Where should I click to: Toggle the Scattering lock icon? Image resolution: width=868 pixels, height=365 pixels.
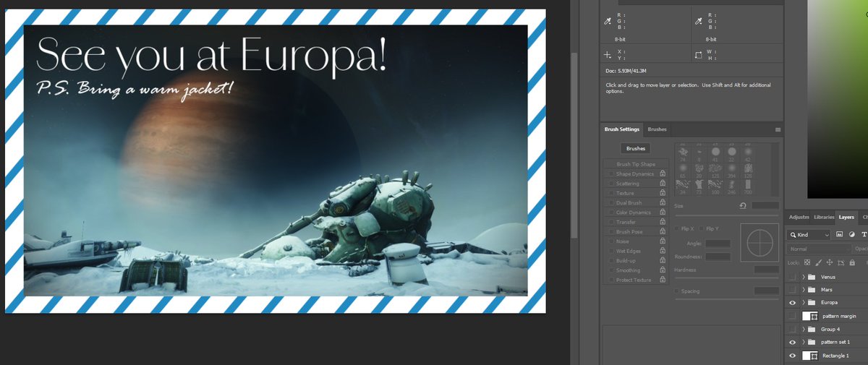point(663,184)
